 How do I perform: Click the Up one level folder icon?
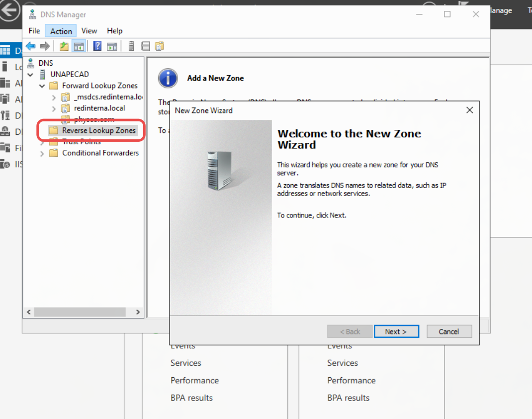64,46
